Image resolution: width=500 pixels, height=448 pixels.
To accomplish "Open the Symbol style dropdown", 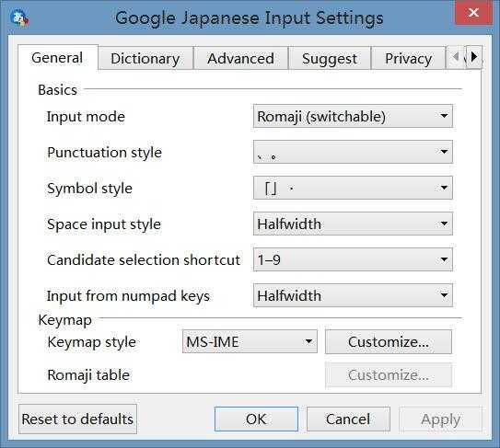I will (x=353, y=188).
